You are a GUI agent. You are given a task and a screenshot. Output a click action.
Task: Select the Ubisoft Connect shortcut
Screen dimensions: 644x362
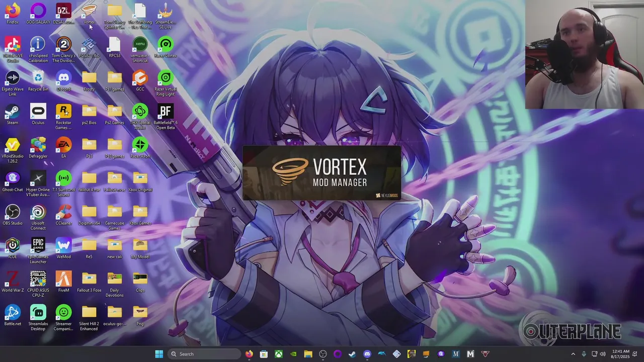[x=38, y=217]
